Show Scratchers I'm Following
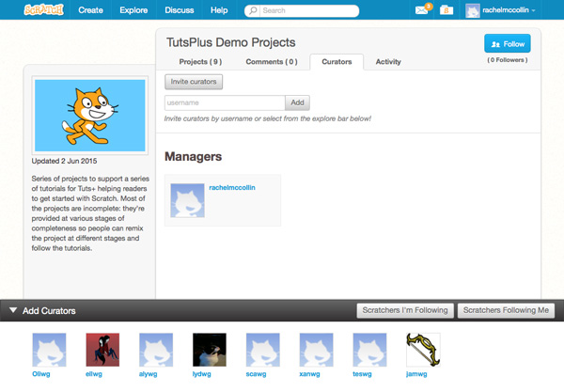Image resolution: width=564 pixels, height=392 pixels. pyautogui.click(x=405, y=310)
